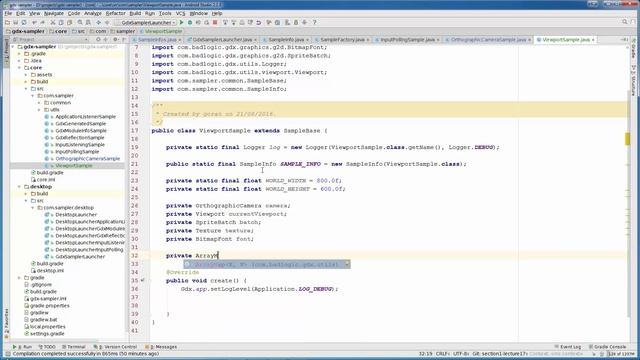Screen dimensions: 640x360
Task: Select settings.gradle in project tree
Action: click(x=47, y=334)
